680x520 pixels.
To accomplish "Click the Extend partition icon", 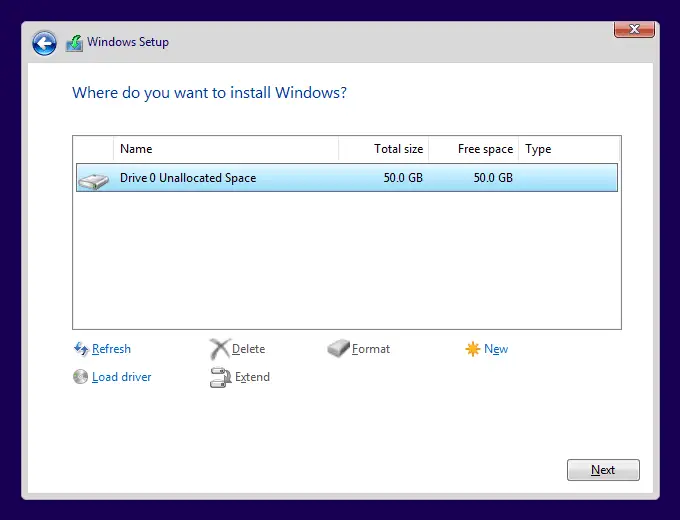I will tap(220, 377).
